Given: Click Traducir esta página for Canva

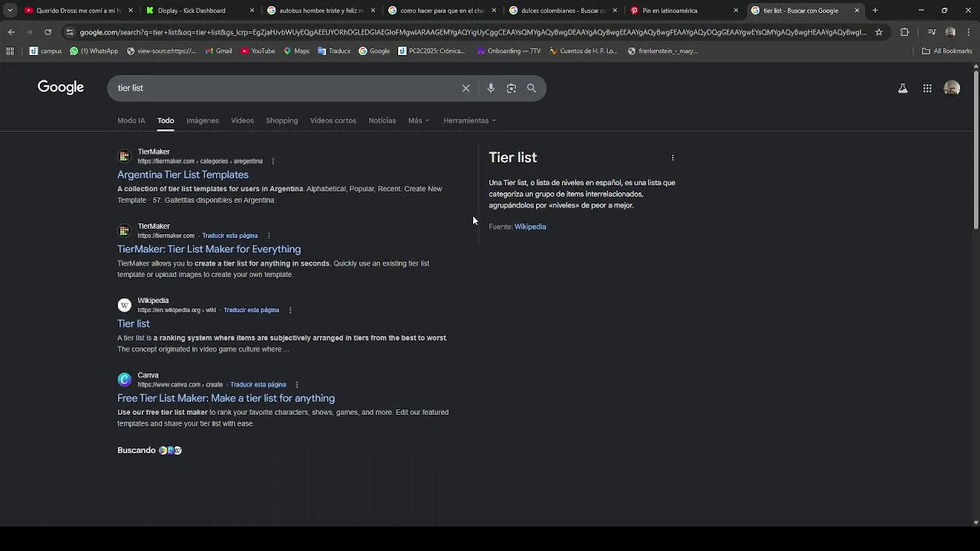Looking at the screenshot, I should tap(258, 385).
